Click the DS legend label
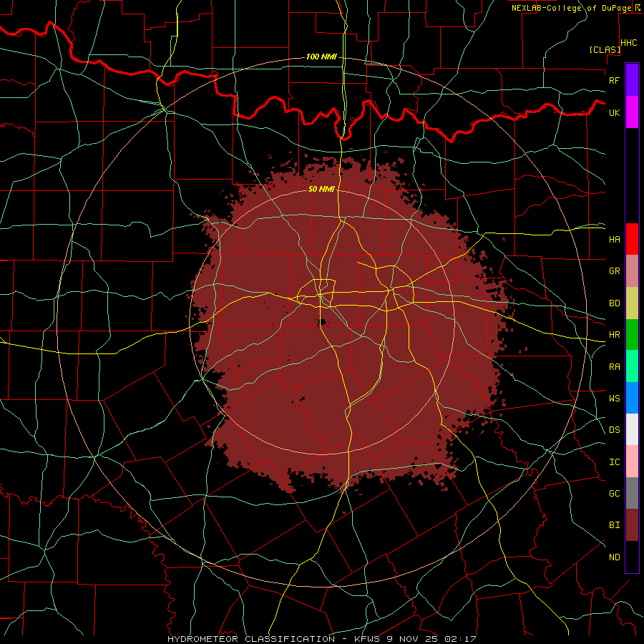Viewport: 644px width, 644px height. [614, 429]
